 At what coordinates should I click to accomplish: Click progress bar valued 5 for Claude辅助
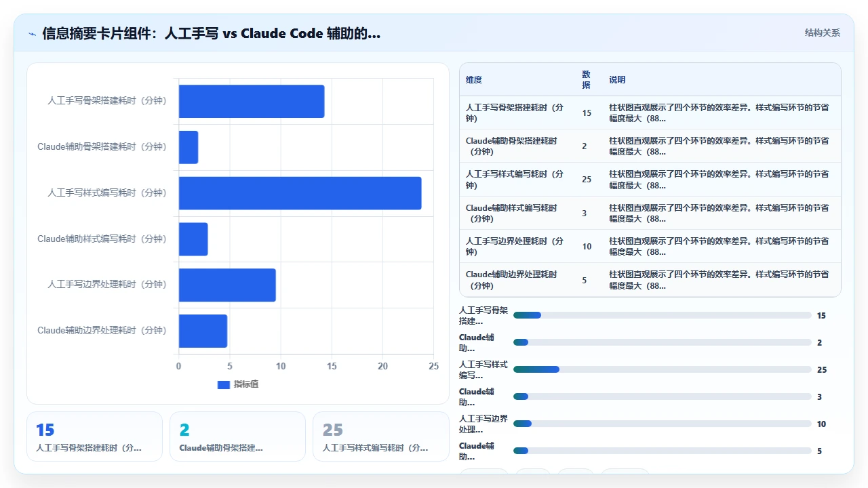point(663,451)
